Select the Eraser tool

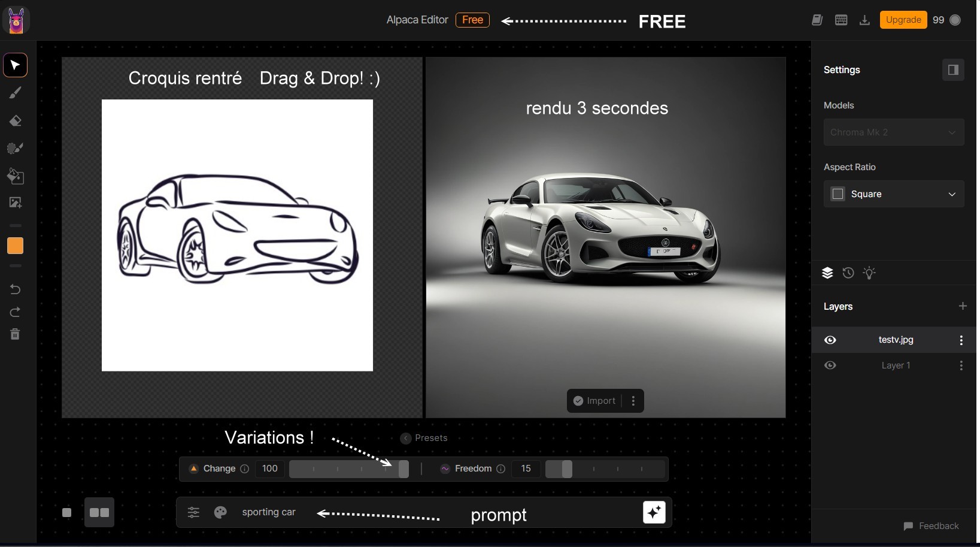click(16, 121)
